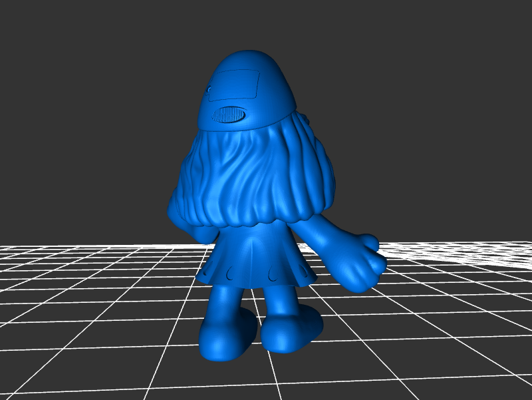Select the oval grille on the helmet
The width and height of the screenshot is (532, 400).
[228, 115]
